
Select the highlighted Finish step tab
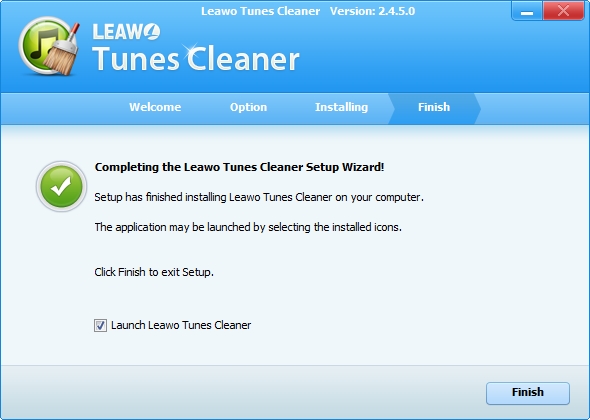click(434, 107)
